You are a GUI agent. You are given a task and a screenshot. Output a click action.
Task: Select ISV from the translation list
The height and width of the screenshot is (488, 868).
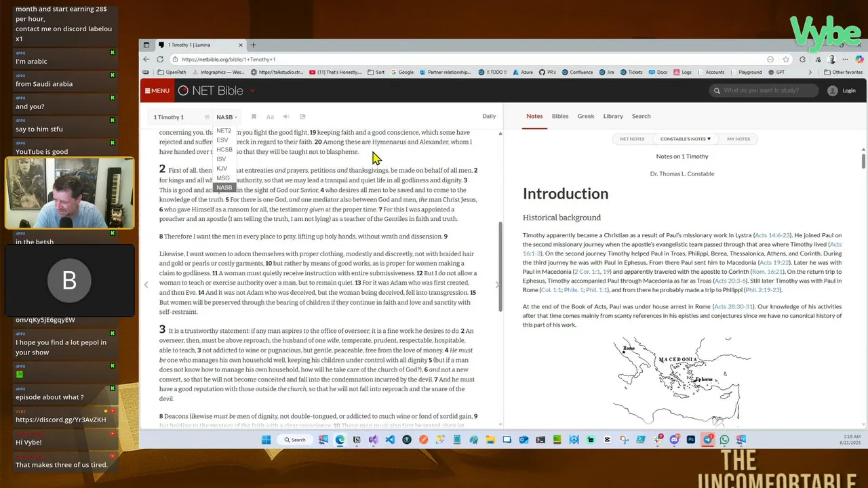[221, 159]
